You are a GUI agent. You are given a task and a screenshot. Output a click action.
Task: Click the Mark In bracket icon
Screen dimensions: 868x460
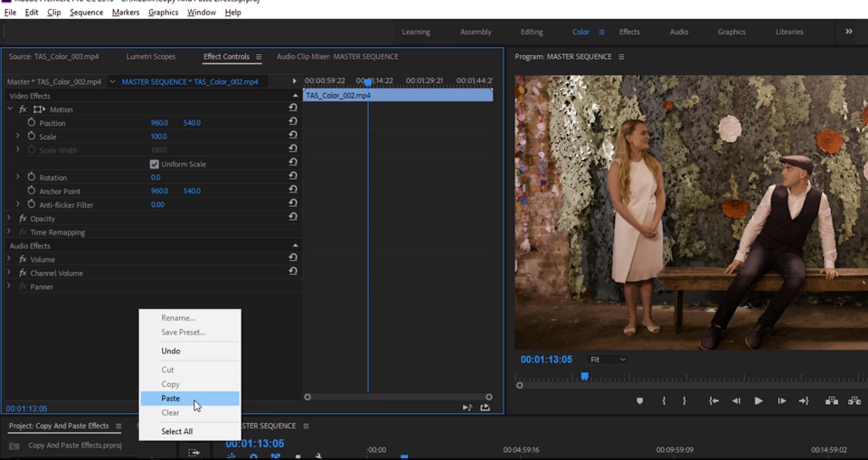click(664, 401)
